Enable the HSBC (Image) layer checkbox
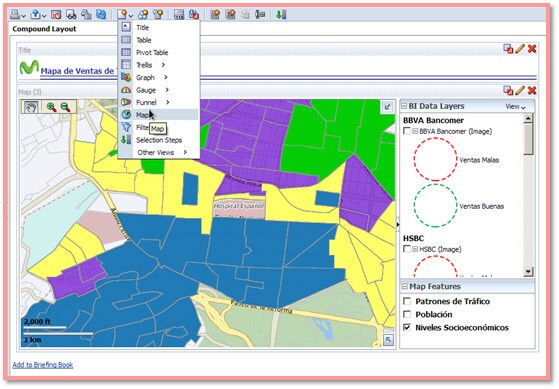This screenshot has height=389, width=559. pyautogui.click(x=406, y=249)
